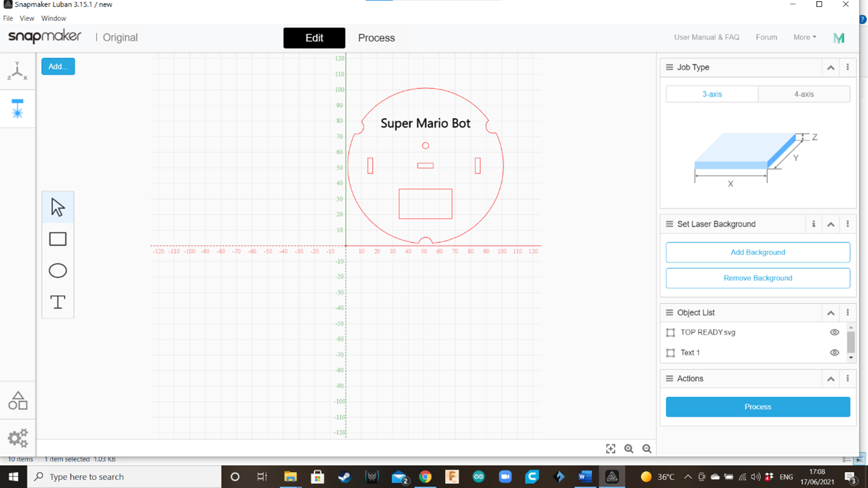This screenshot has height=488, width=868.
Task: Select 3-axis job type
Action: (712, 94)
